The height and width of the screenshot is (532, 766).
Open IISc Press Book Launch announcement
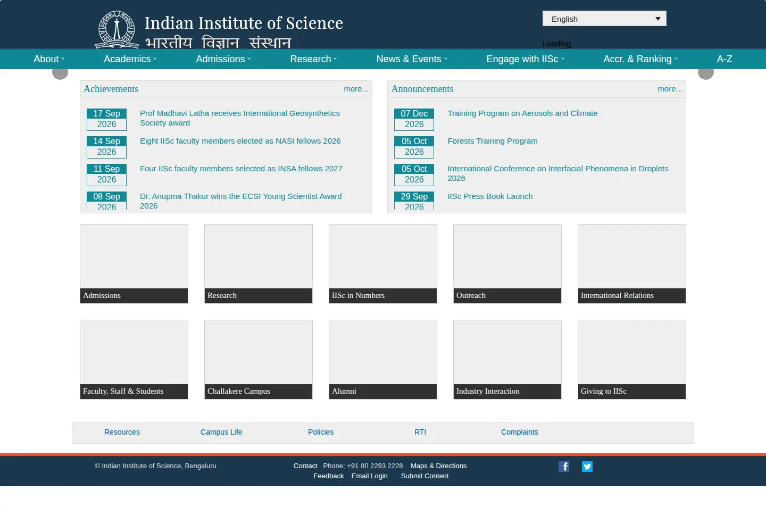(490, 196)
